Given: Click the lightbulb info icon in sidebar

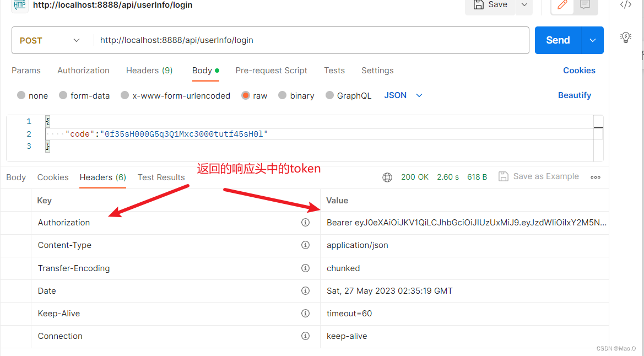Looking at the screenshot, I should pyautogui.click(x=625, y=37).
